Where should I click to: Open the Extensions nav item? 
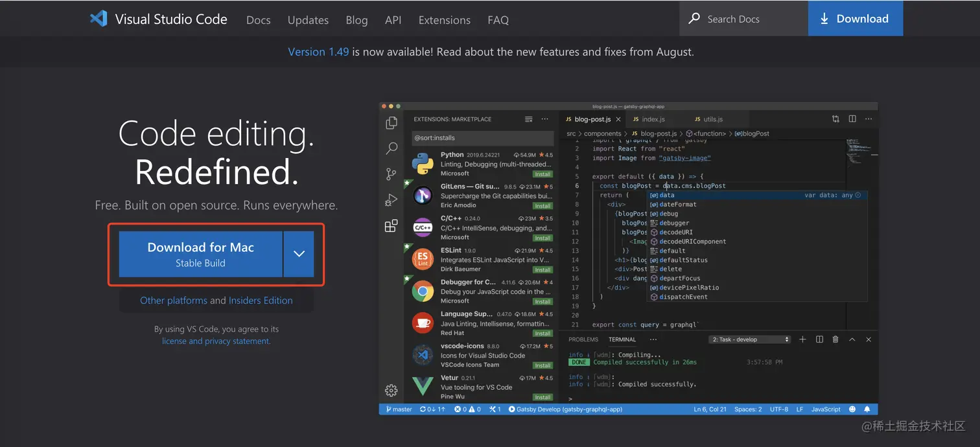[x=445, y=20]
